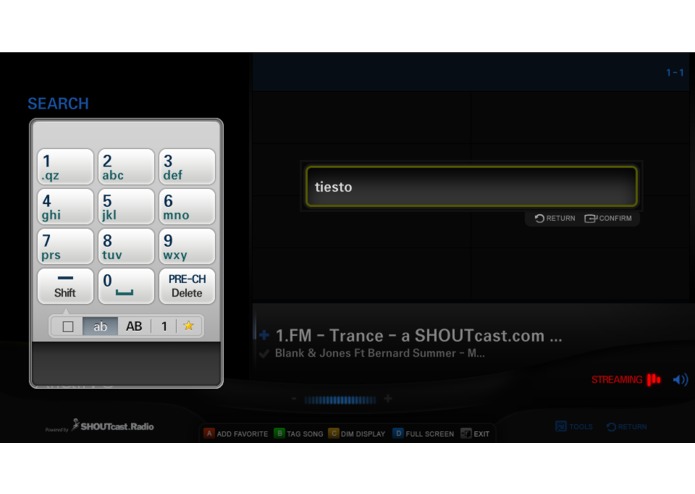Click the tiesto search input field
Viewport: 695px width, 494px height.
pos(472,187)
